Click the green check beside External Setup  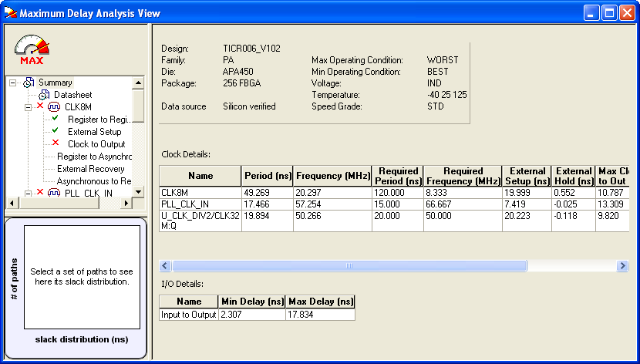coord(55,130)
